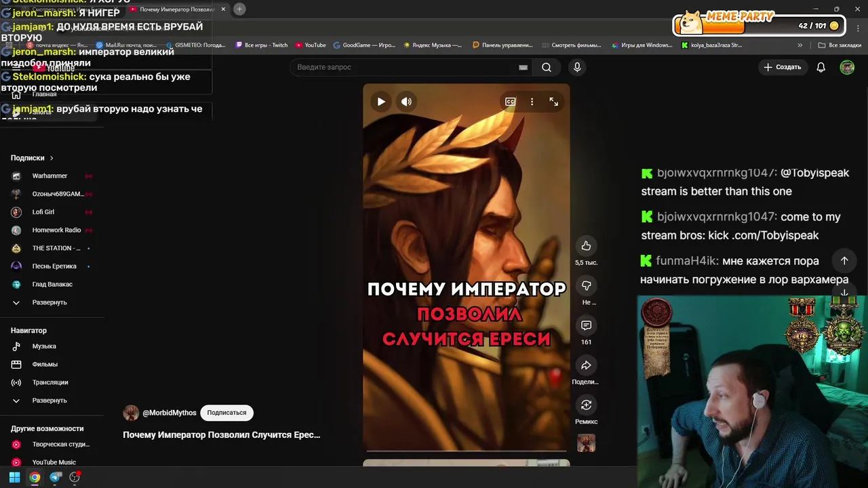
Task: Like the short (5,5 тыс.)
Action: coord(586,246)
